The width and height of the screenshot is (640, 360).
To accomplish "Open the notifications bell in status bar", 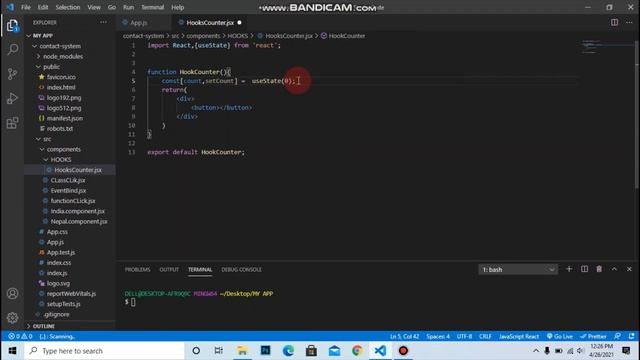I will coord(632,336).
